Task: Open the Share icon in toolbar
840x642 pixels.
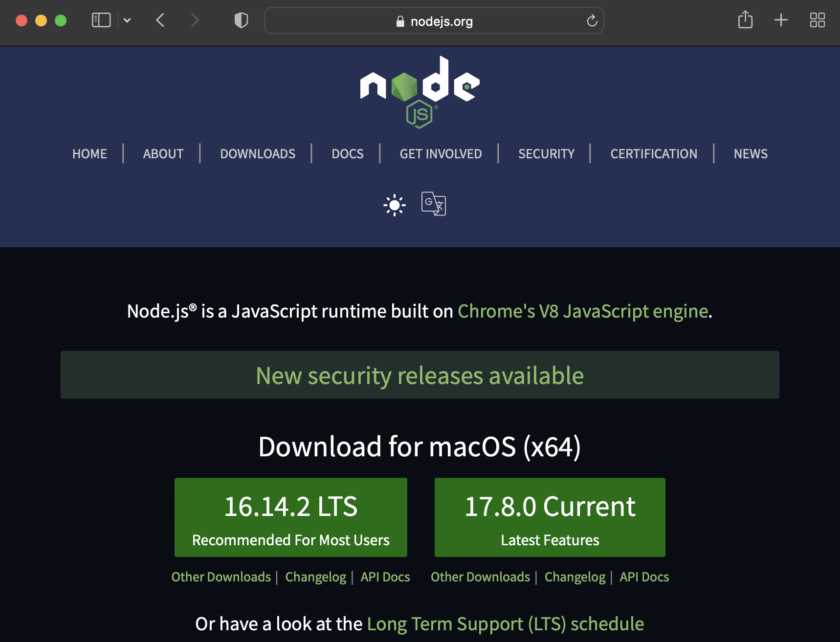Action: [x=745, y=20]
